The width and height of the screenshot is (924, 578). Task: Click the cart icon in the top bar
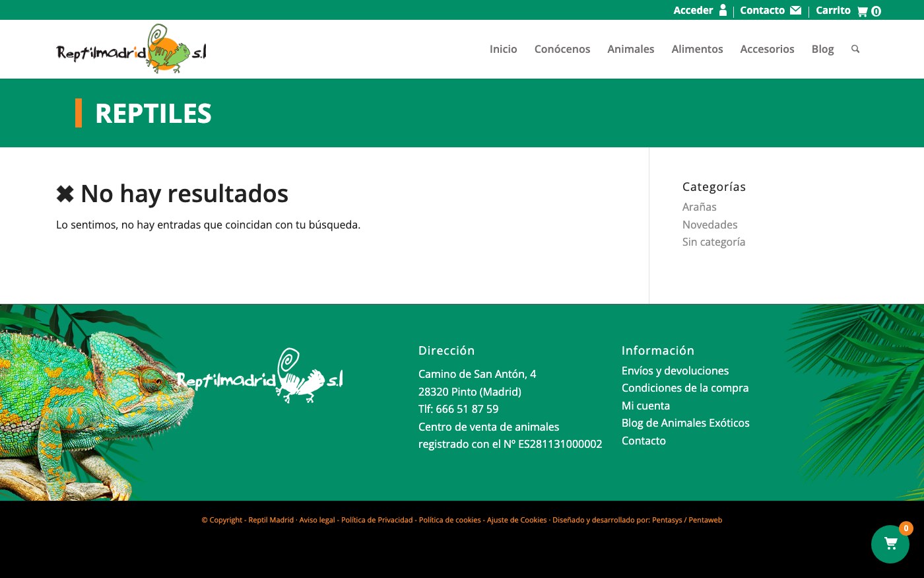(x=862, y=11)
